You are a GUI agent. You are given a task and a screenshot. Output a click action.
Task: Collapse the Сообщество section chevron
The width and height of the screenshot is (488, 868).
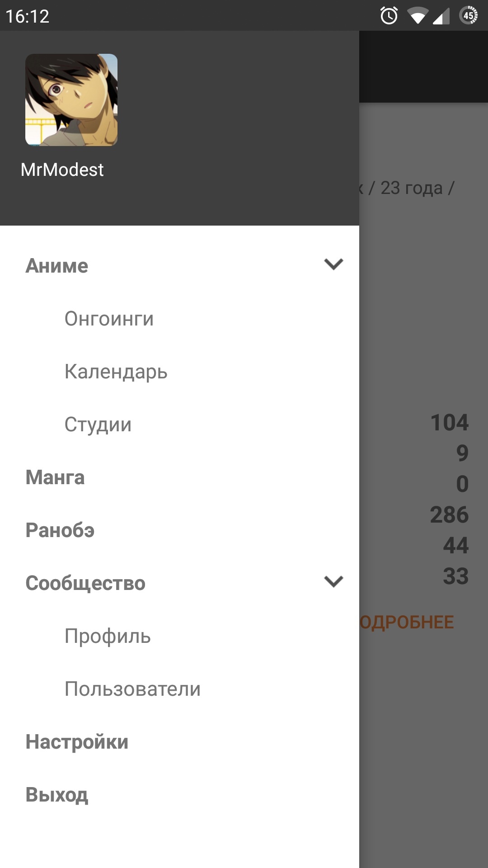click(333, 582)
